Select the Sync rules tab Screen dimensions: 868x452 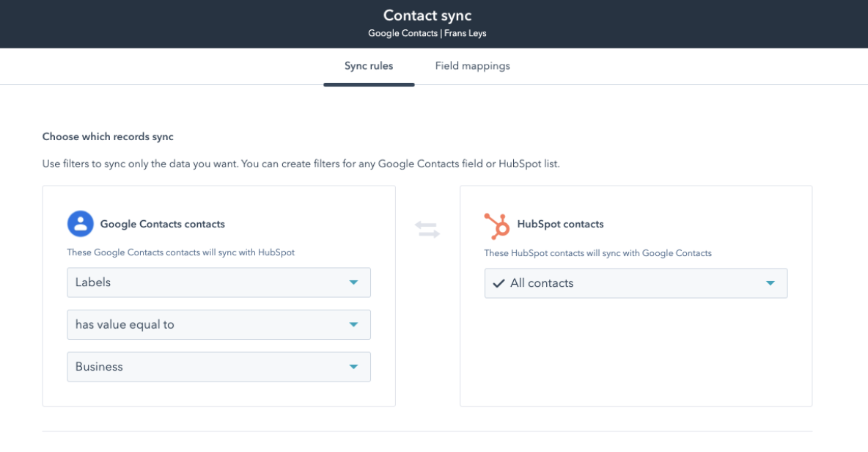[x=369, y=66]
